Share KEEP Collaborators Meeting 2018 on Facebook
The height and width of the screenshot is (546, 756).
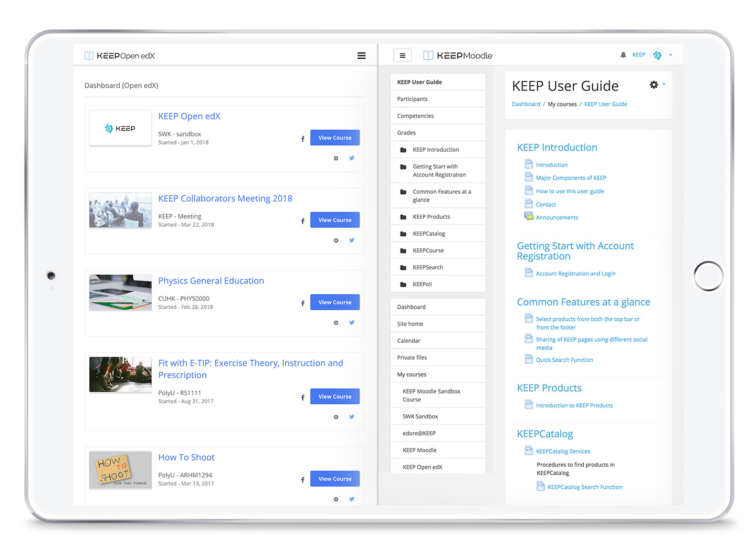[x=302, y=221]
